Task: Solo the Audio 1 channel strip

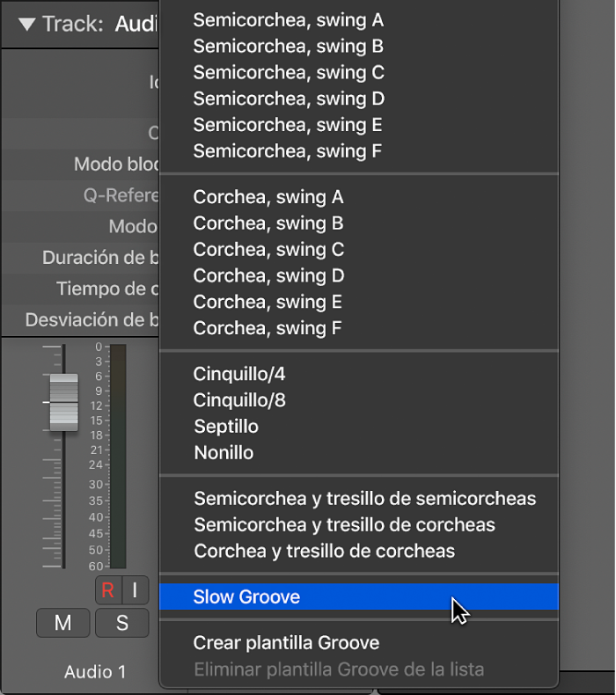Action: click(x=122, y=623)
